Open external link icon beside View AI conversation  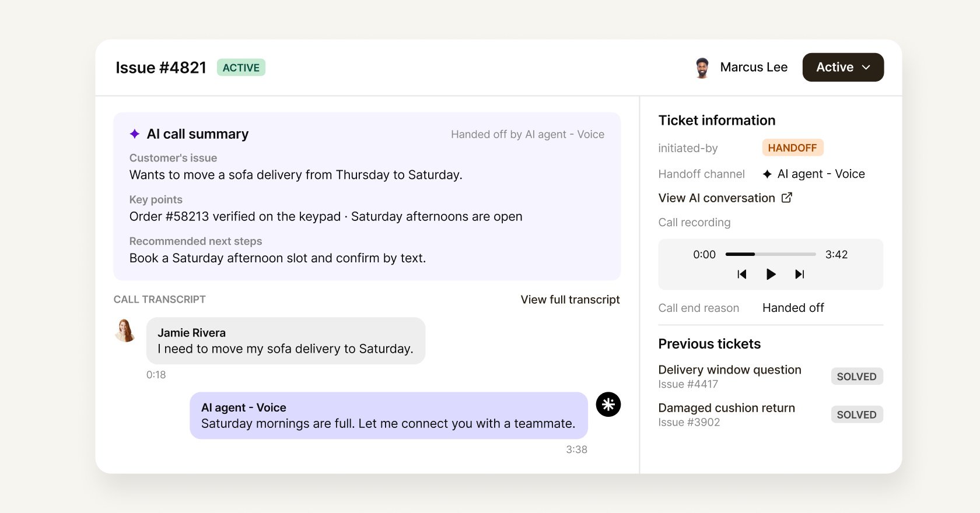click(787, 198)
